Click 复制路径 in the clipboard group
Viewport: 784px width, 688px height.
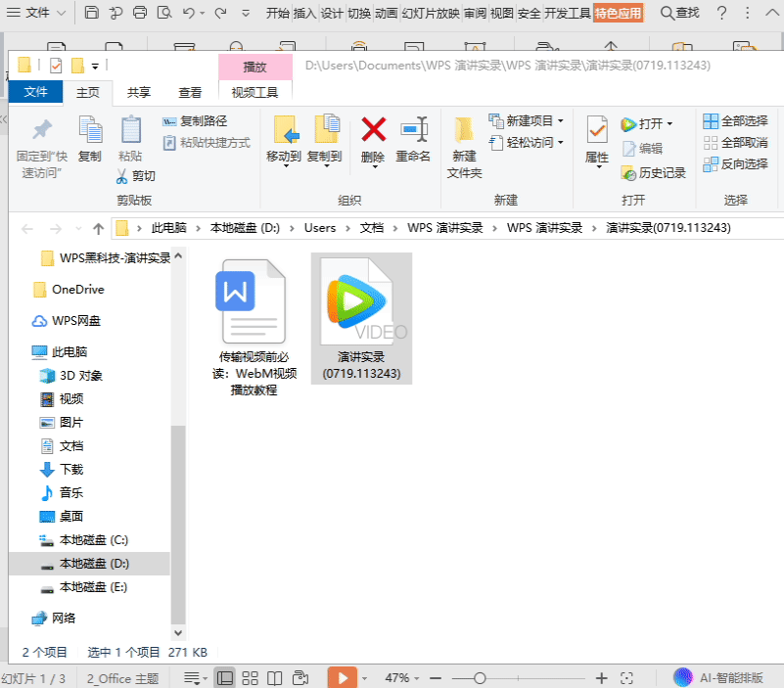coord(195,121)
